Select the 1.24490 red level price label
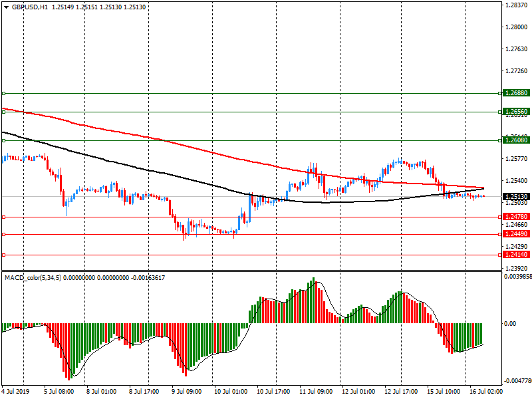 (x=517, y=234)
